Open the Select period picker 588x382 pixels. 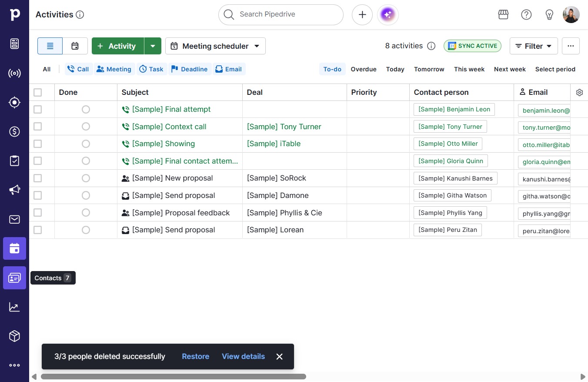[555, 69]
